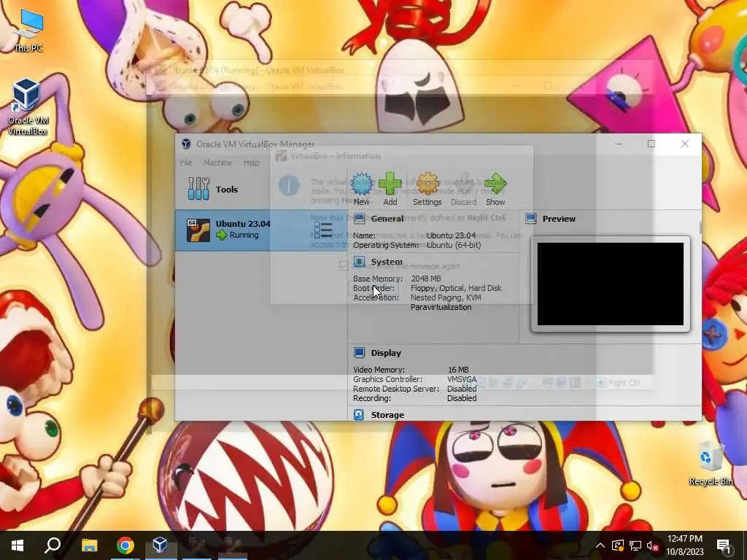Click the General section icon
This screenshot has height=560, width=747.
(359, 219)
